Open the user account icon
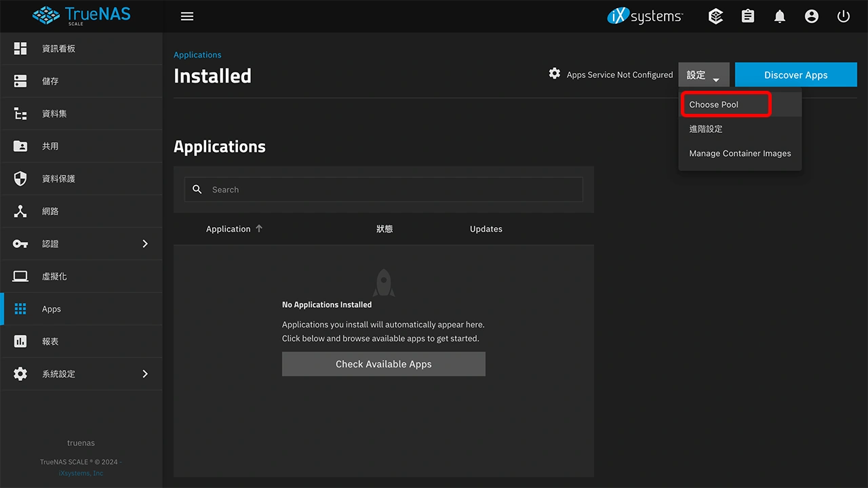 (x=812, y=16)
